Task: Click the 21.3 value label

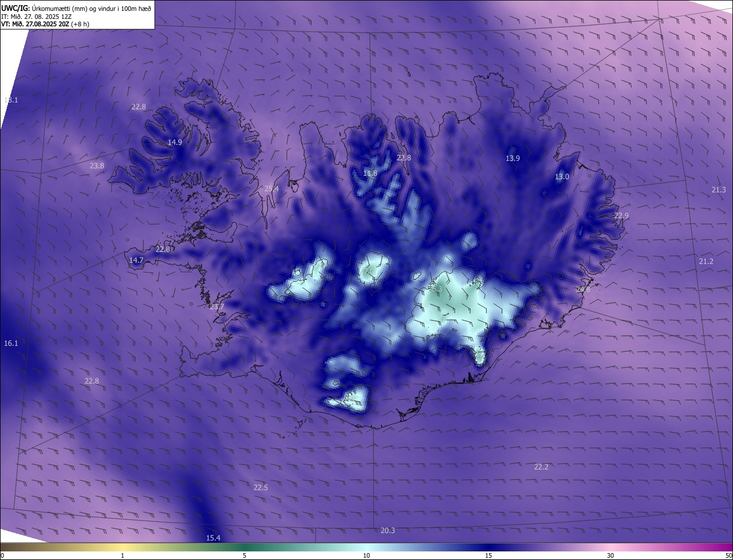Action: (x=719, y=190)
